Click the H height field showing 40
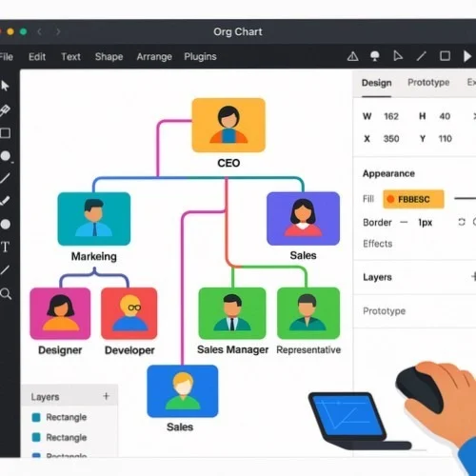The image size is (476, 476). pyautogui.click(x=445, y=116)
